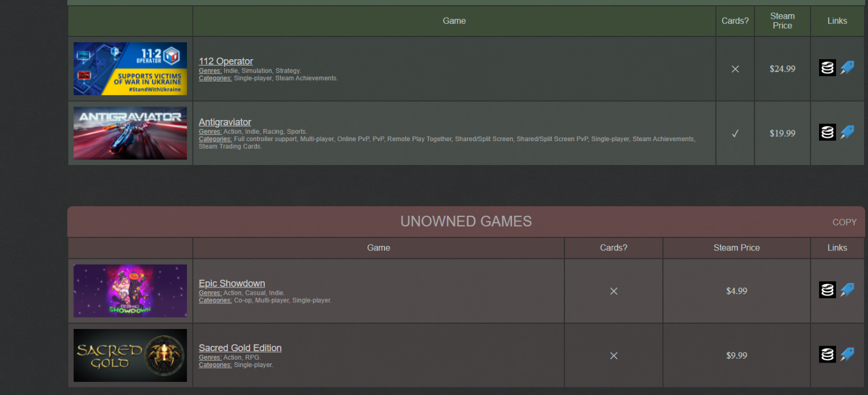Sort unowned games by Steam Price header
Screen dimensions: 868x395
point(736,248)
